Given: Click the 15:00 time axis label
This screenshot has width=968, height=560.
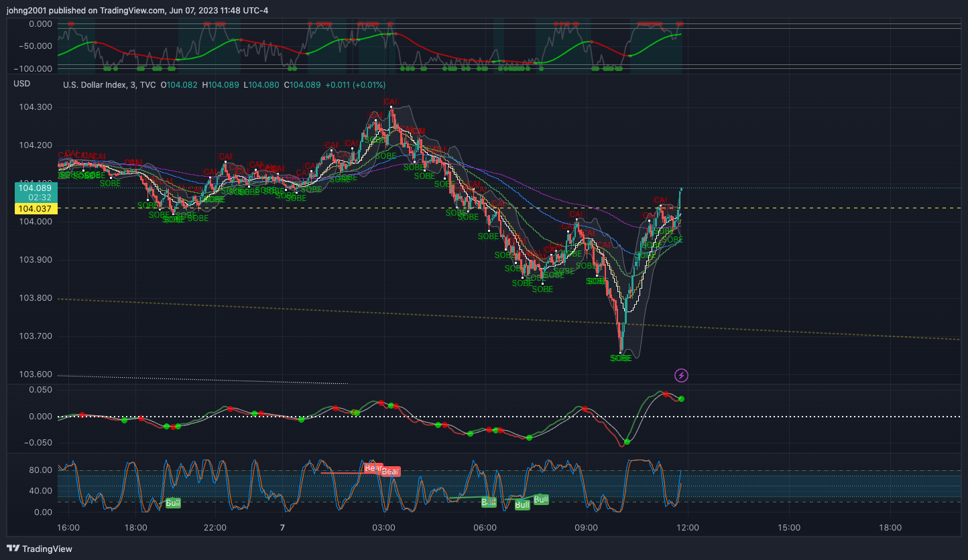Looking at the screenshot, I should 789,528.
